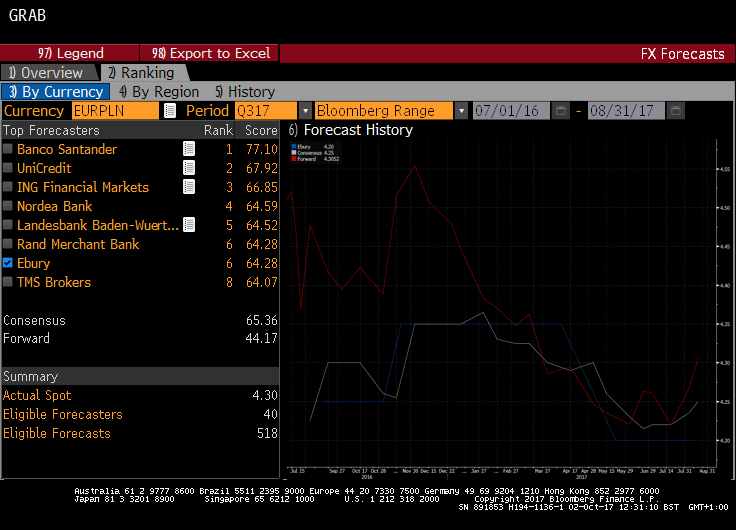
Task: Click the Consensus score 65.36
Action: [261, 321]
